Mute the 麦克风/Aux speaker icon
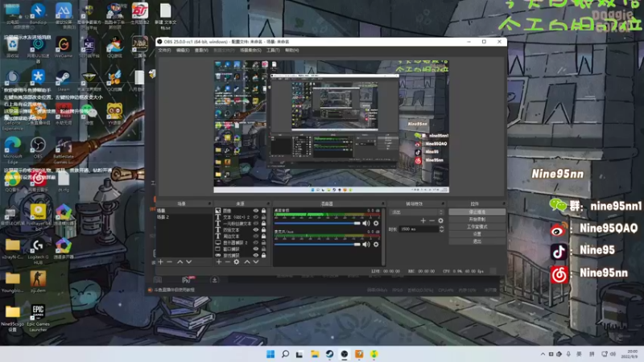This screenshot has width=644, height=362. pos(366,245)
